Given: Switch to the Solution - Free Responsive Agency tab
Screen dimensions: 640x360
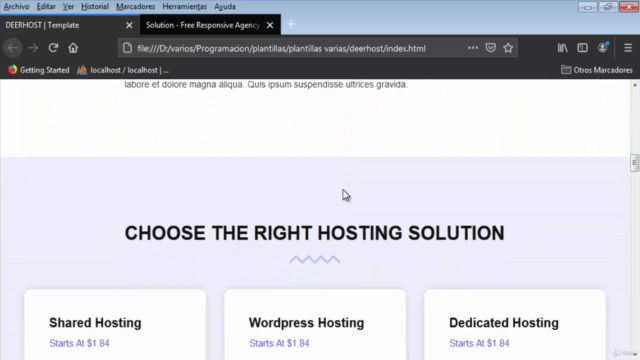Looking at the screenshot, I should [x=210, y=25].
